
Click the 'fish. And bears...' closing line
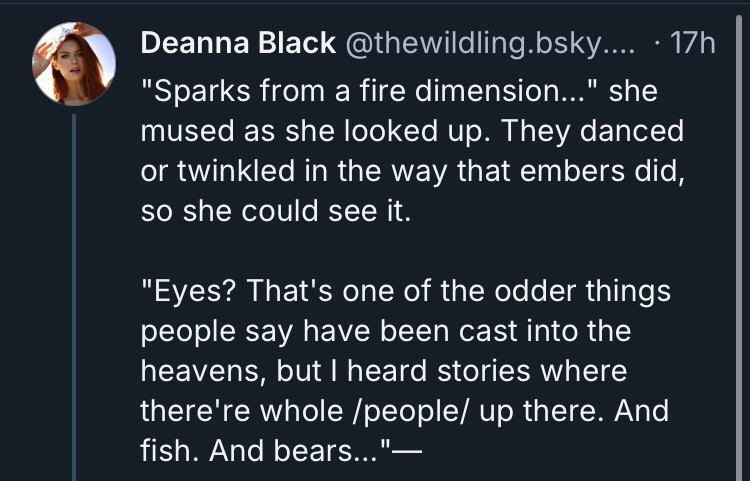click(x=268, y=449)
